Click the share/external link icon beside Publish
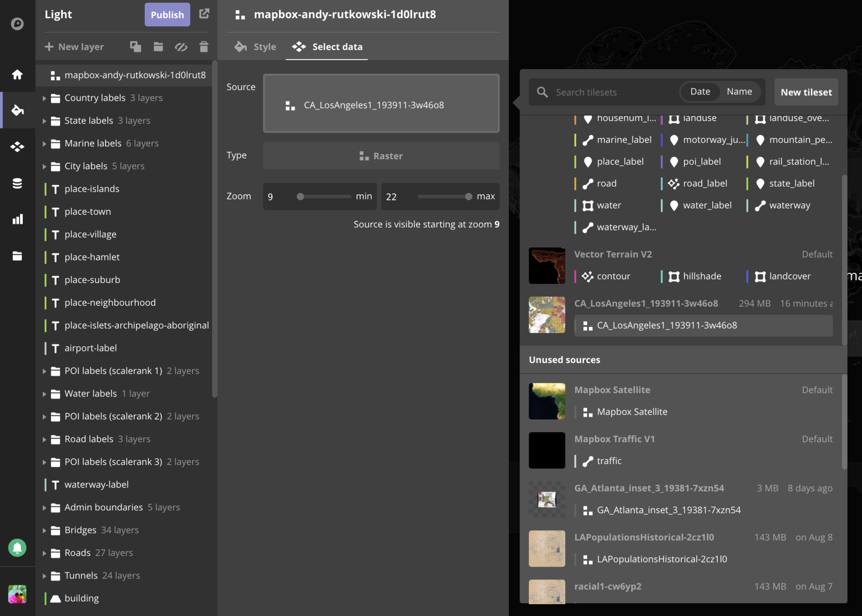 (x=204, y=14)
